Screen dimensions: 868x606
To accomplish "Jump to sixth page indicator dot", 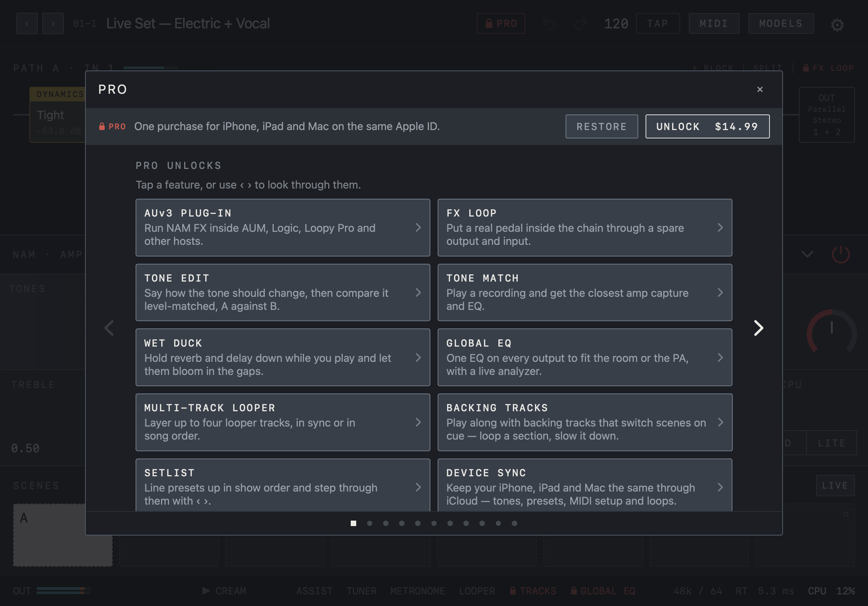I will point(434,523).
